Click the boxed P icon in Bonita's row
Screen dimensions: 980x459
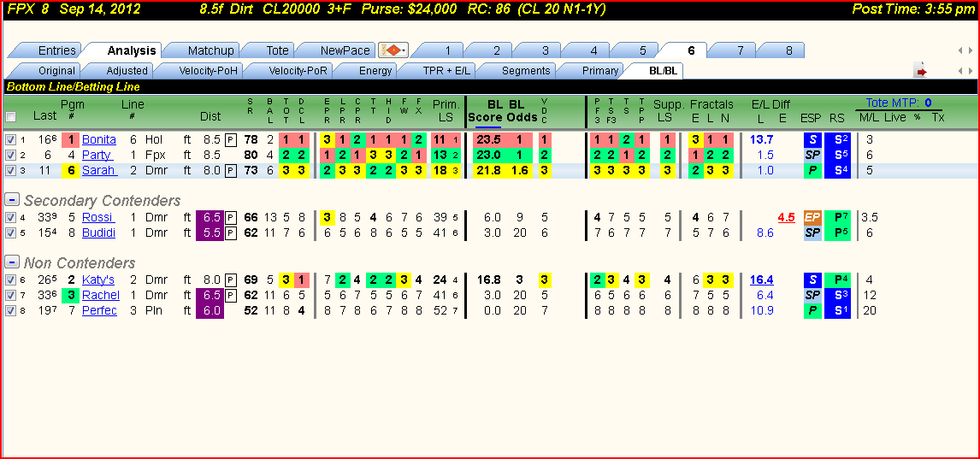(x=230, y=140)
